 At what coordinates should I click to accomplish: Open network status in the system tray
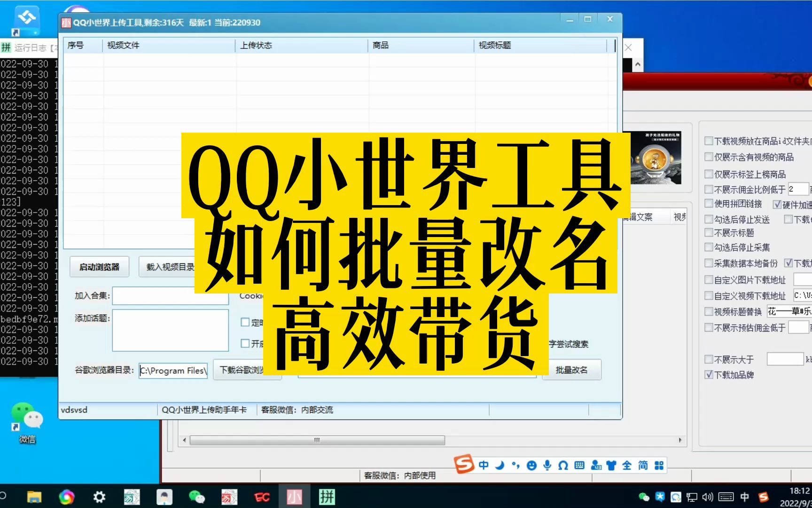[692, 497]
